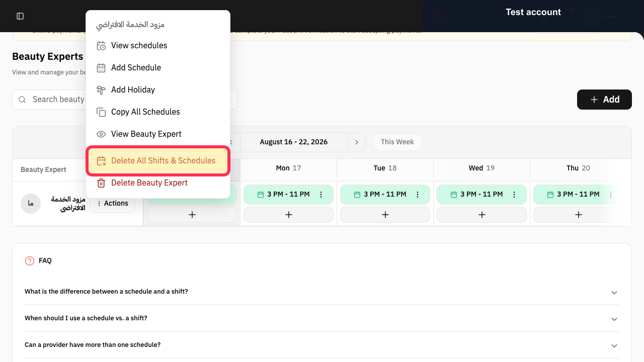The width and height of the screenshot is (644, 362).
Task: Add a new shift on Thursday
Action: [x=579, y=215]
